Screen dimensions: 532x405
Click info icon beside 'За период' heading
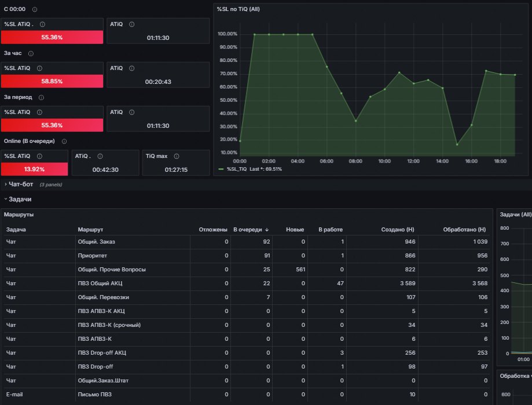(x=42, y=98)
